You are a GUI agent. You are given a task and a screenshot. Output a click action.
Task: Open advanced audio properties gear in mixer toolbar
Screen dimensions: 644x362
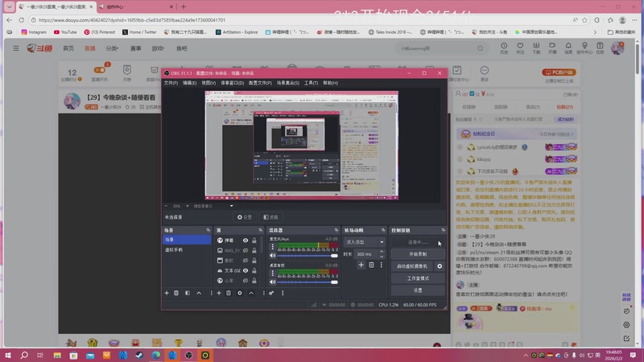(271, 293)
